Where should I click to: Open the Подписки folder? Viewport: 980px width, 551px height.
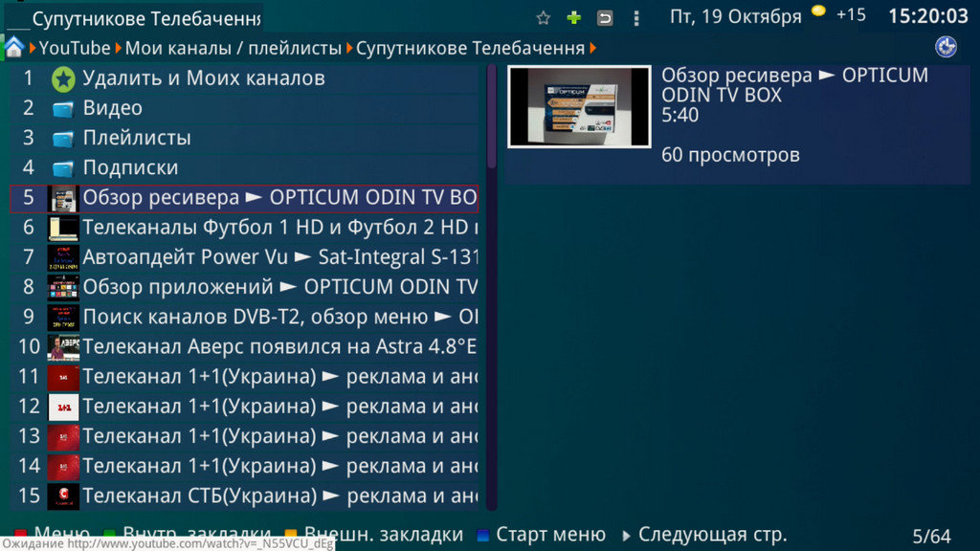coord(130,167)
